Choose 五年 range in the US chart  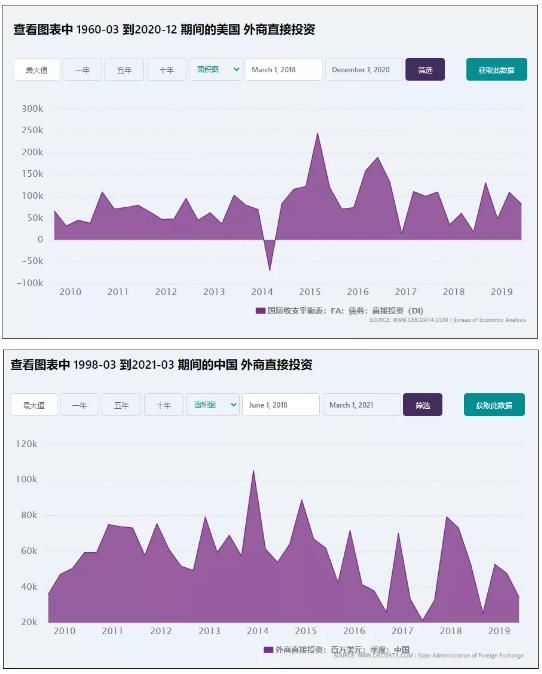click(124, 70)
